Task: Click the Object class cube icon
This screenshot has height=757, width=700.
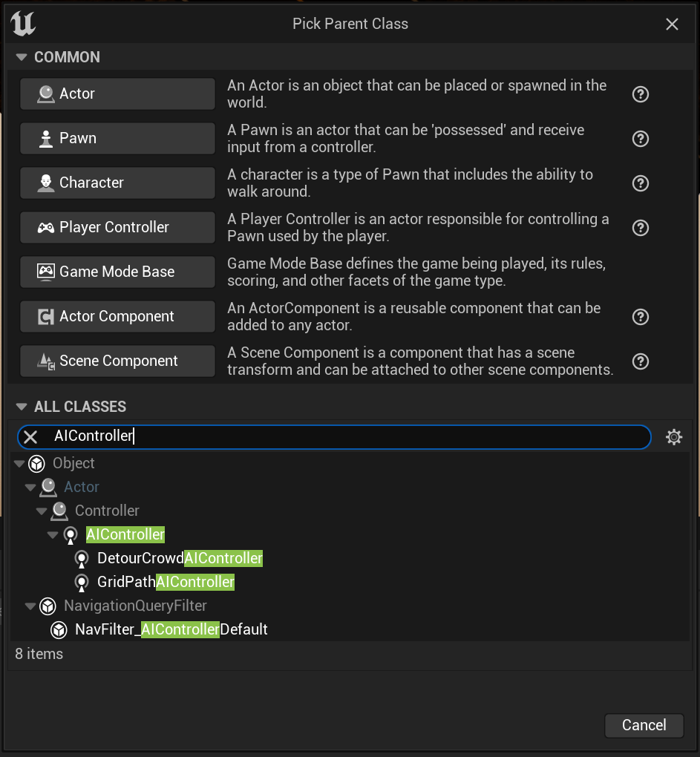Action: (x=36, y=463)
